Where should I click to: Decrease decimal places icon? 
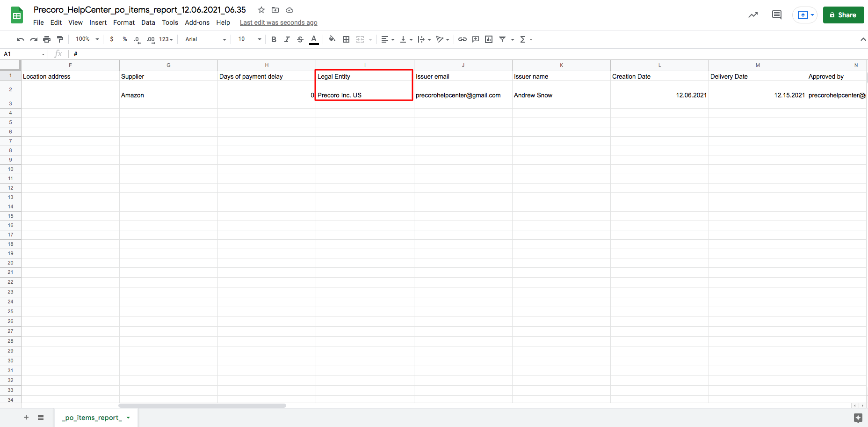pos(137,39)
